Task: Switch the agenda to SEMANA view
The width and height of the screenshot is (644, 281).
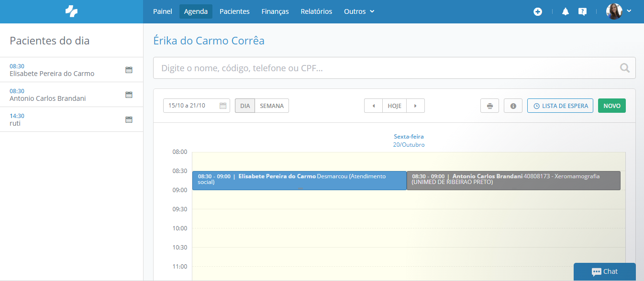Action: click(271, 105)
